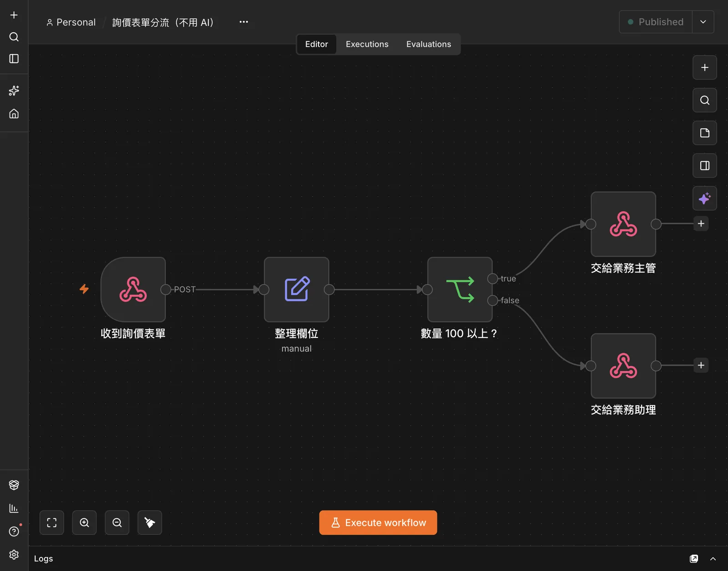This screenshot has width=728, height=571.
Task: Click the orange lightning trigger icon
Action: (x=84, y=289)
